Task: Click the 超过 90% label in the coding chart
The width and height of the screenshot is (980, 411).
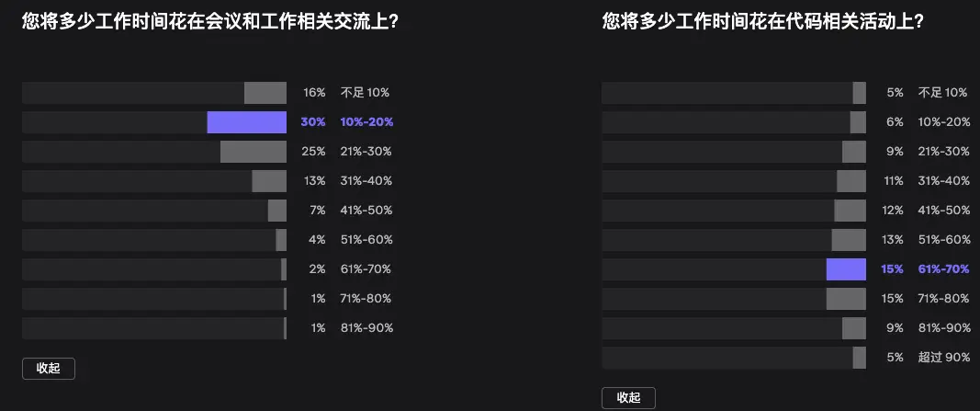Action: tap(944, 358)
